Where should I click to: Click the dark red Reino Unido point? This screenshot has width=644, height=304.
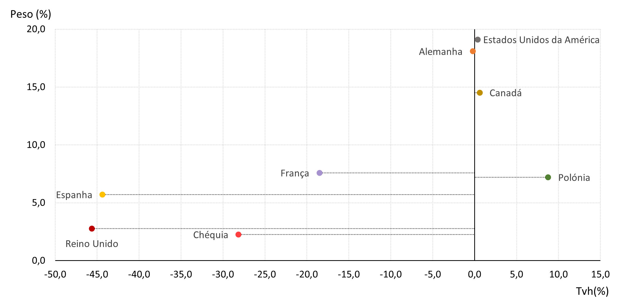click(92, 229)
